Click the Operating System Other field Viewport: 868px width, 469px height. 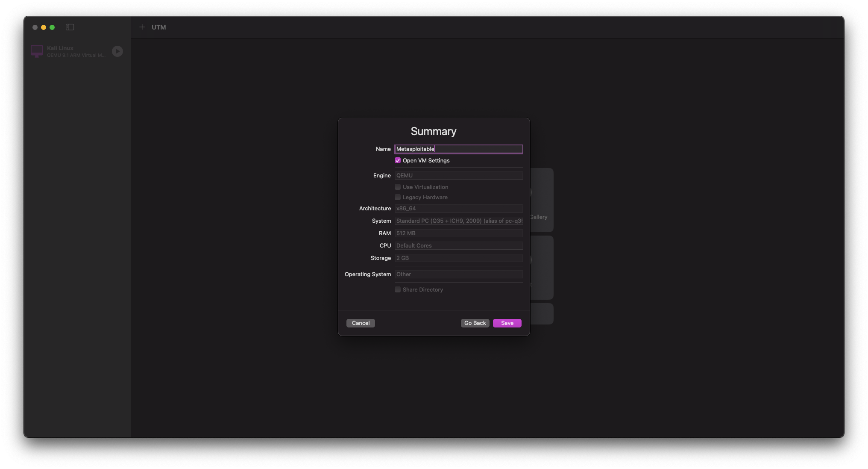click(x=458, y=274)
